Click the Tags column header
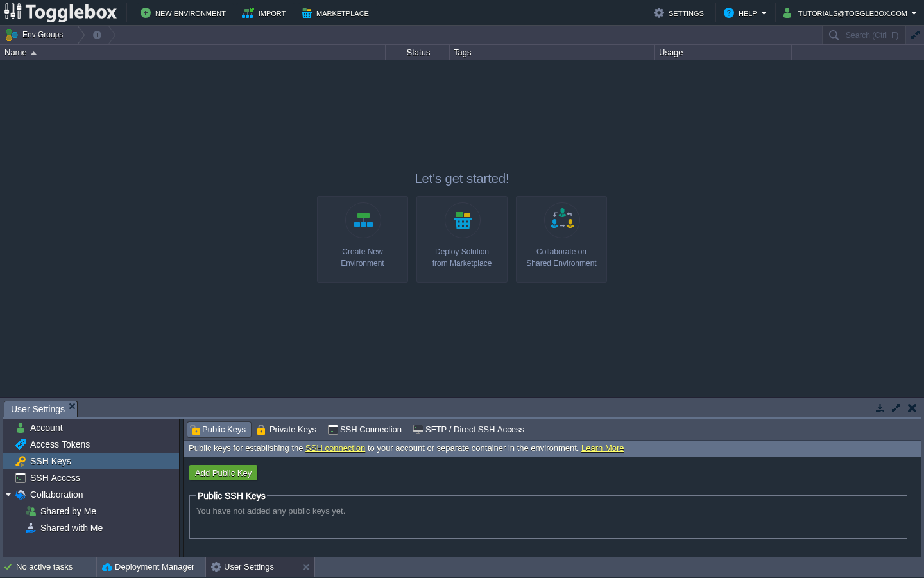The width and height of the screenshot is (924, 578). point(552,53)
